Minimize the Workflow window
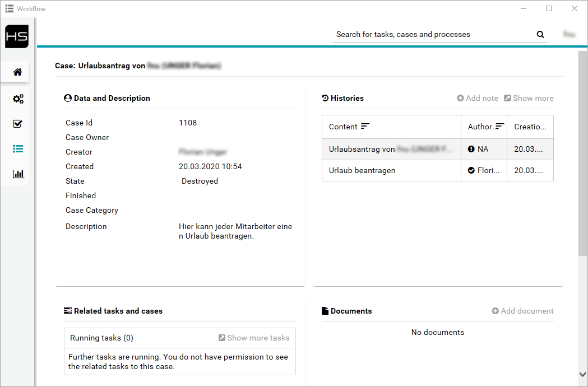Screen dimensions: 588x387 click(x=524, y=8)
